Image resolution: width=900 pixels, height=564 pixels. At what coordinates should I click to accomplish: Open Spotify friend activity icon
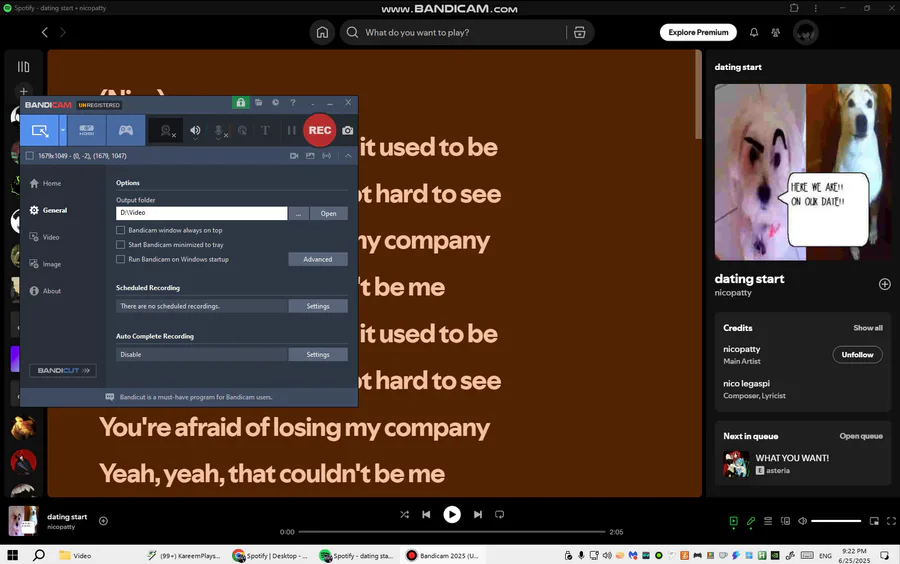tap(775, 32)
